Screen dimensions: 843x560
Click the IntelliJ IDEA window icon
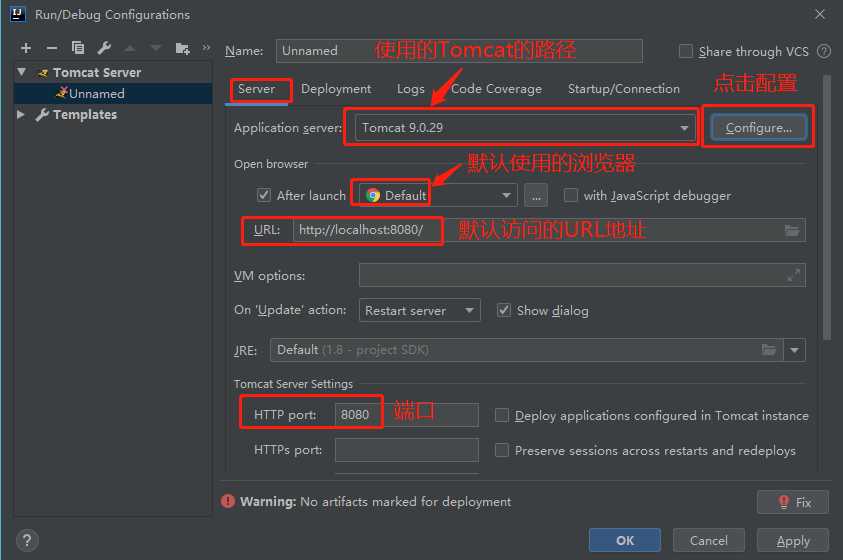coord(17,14)
